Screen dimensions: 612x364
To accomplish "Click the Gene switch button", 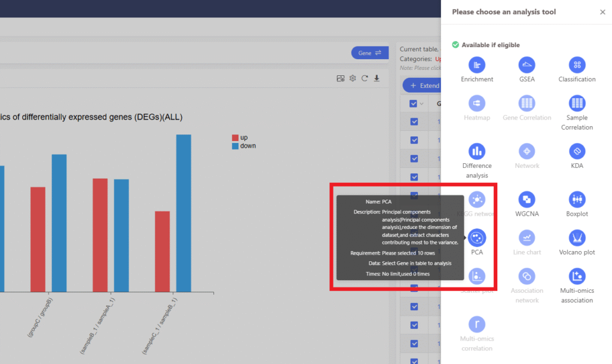I will [x=369, y=53].
